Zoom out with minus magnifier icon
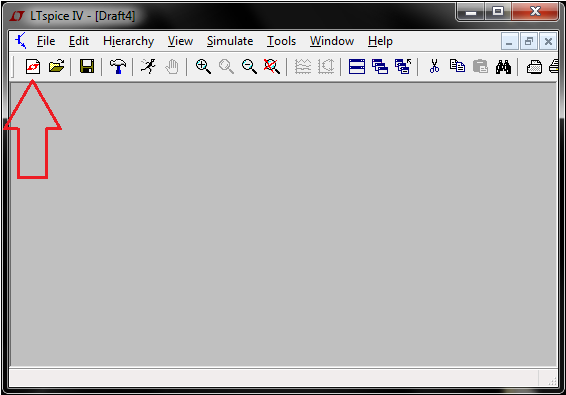Viewport: 566px width, 395px height. coord(249,67)
